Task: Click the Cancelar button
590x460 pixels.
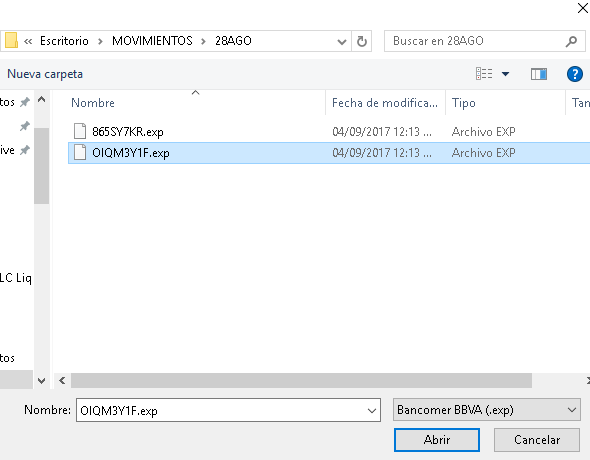Action: coord(537,440)
